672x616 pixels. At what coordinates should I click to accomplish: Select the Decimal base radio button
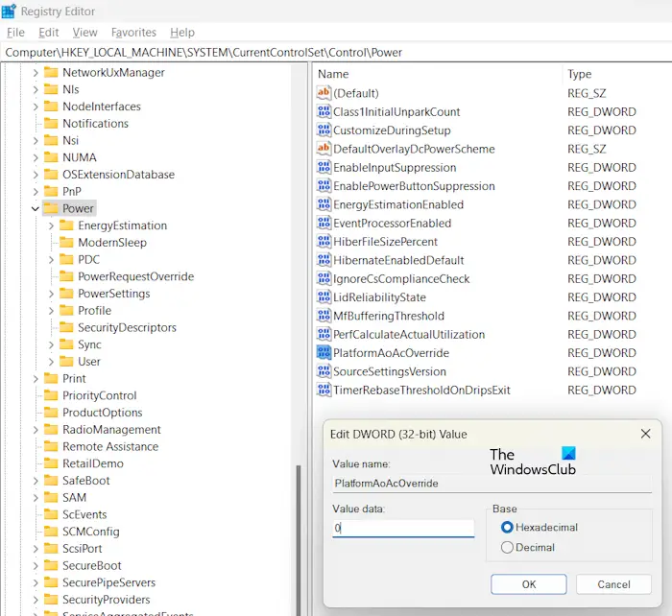(507, 548)
